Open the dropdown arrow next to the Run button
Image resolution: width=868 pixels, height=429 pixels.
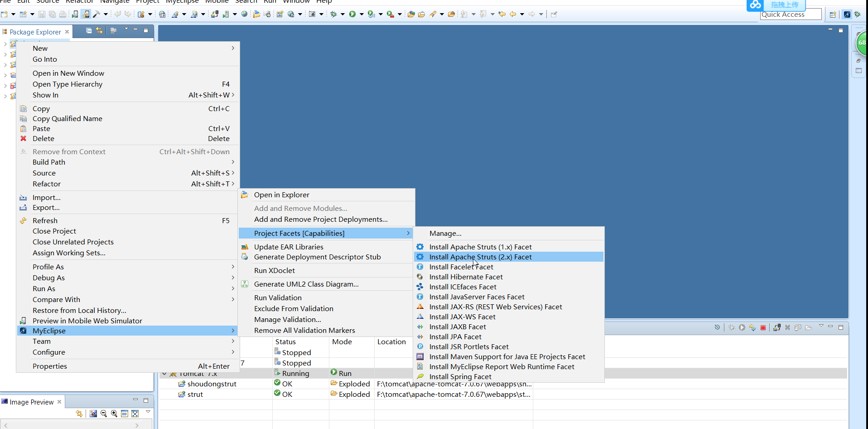point(362,15)
